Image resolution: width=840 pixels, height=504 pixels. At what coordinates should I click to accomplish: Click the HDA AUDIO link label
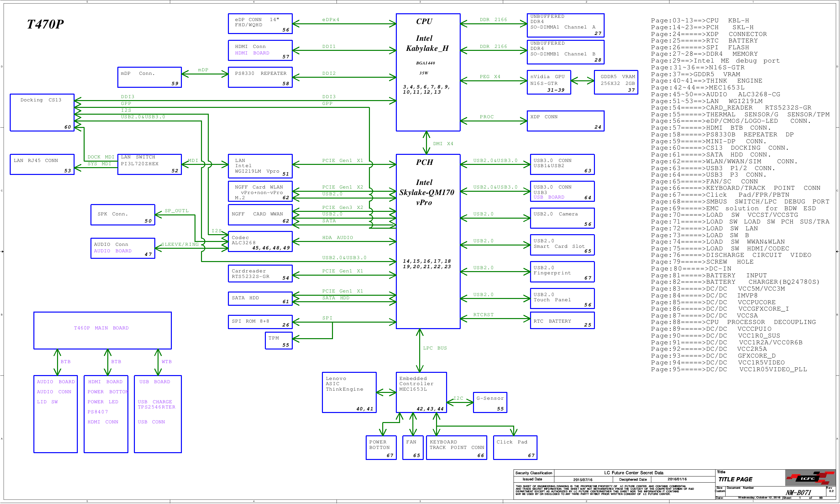tap(337, 238)
